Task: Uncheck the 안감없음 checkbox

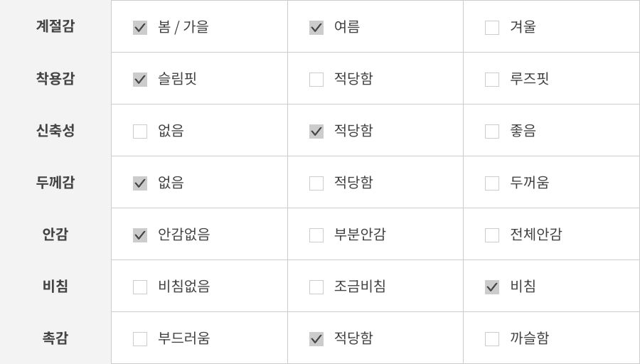Action: tap(140, 235)
